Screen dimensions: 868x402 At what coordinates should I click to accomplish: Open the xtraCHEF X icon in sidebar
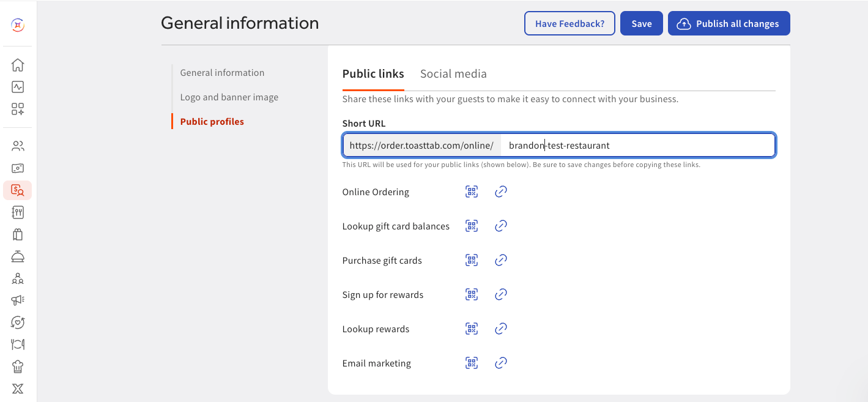click(x=18, y=389)
